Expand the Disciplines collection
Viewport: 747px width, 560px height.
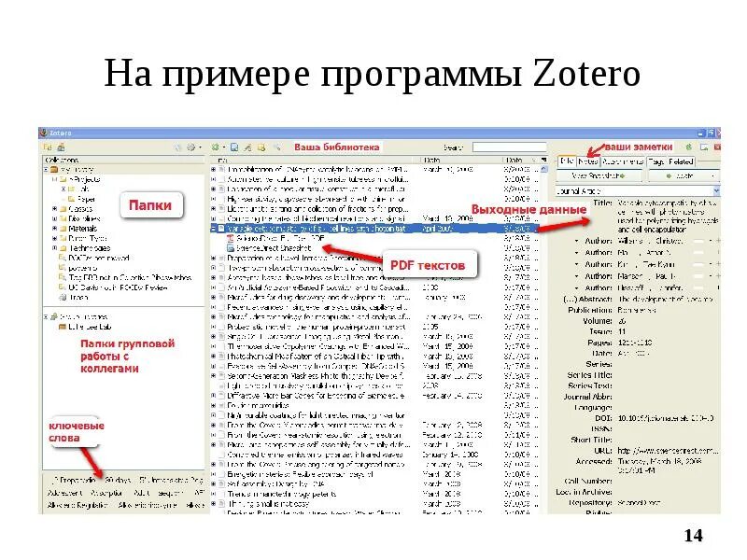coord(54,218)
